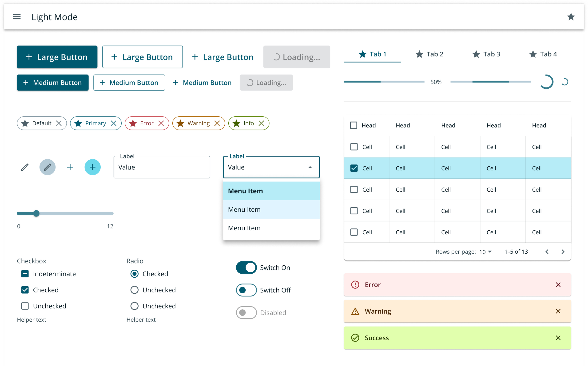Screen dimensions: 588x366
Task: Click the Label text field with Value
Action: coord(162,167)
